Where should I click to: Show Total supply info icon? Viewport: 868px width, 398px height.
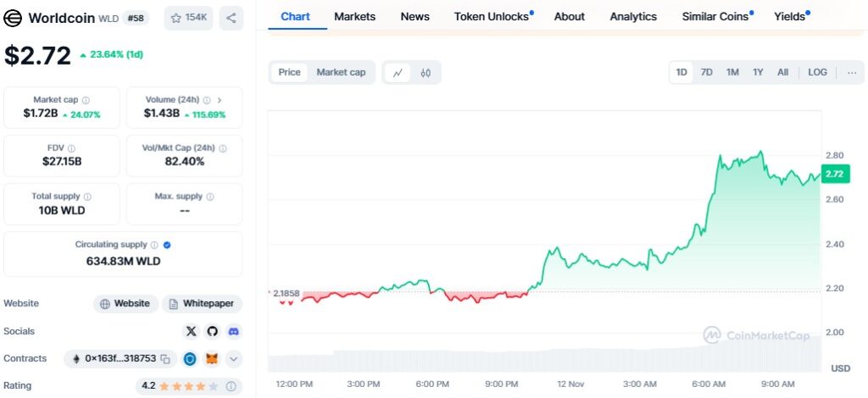[x=87, y=197]
